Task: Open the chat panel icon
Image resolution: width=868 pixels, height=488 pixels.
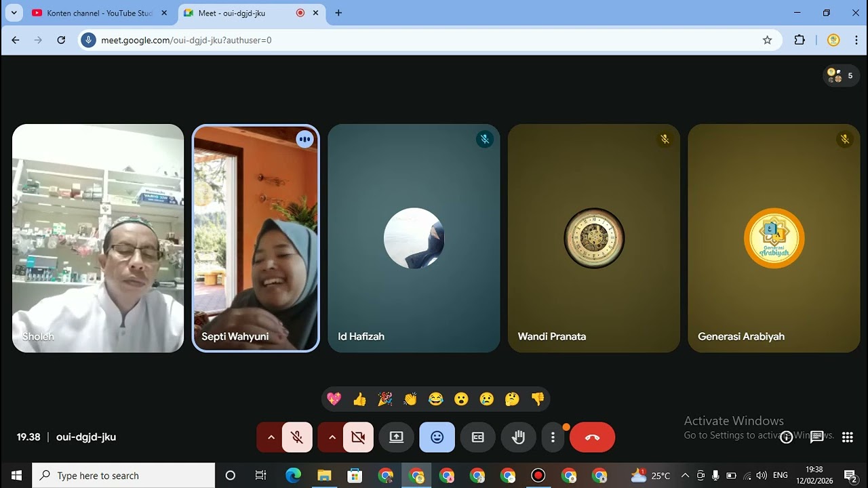Action: 817,437
